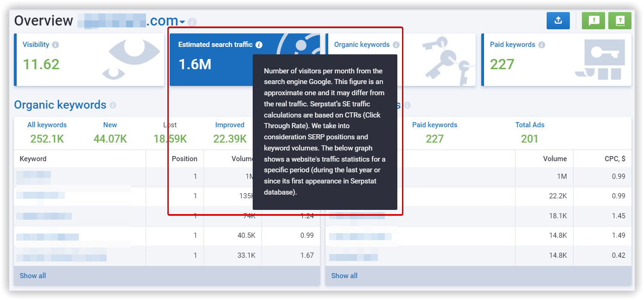The image size is (644, 300).
Task: Click Volume header in the ads table
Action: [x=555, y=159]
